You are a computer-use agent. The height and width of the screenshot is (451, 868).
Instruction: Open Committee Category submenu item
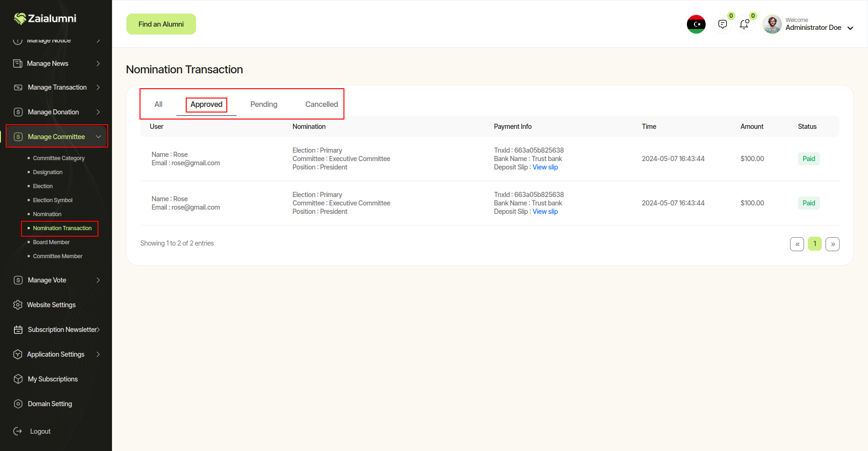59,158
